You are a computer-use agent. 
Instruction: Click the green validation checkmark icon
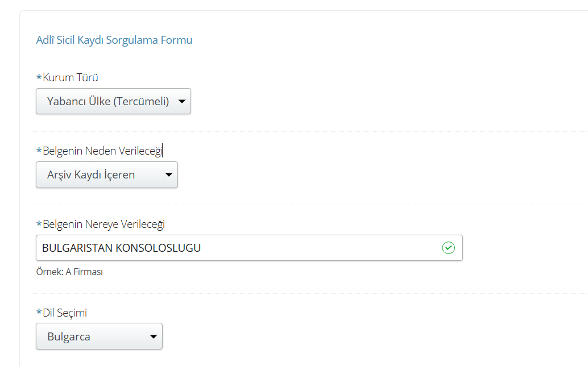[x=449, y=248]
